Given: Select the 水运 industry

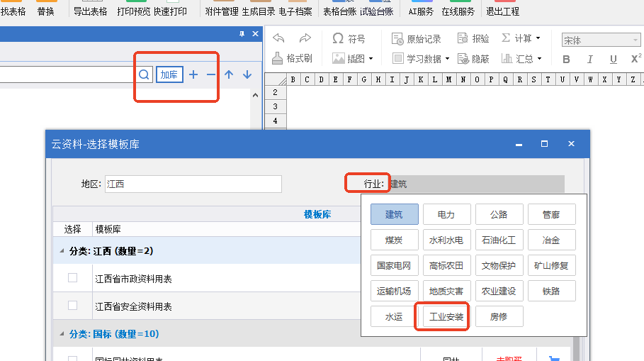Looking at the screenshot, I should tap(395, 316).
